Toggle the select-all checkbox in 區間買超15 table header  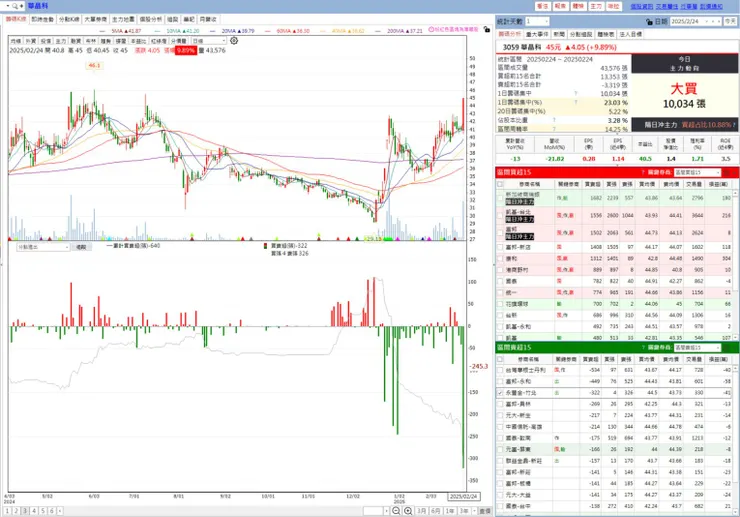pos(500,184)
